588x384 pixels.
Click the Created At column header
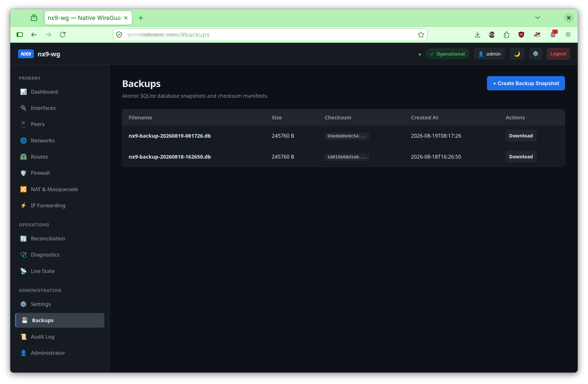click(x=424, y=117)
